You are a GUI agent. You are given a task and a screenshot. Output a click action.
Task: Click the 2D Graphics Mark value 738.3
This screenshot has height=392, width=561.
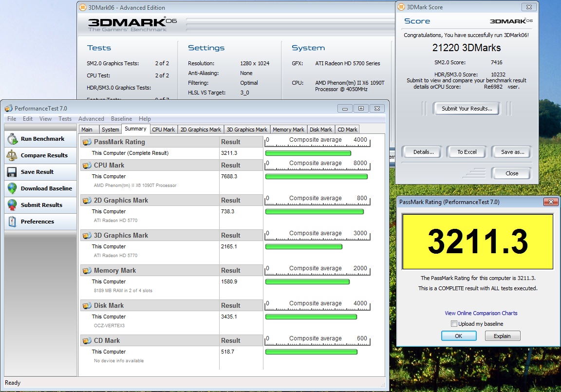tap(227, 211)
